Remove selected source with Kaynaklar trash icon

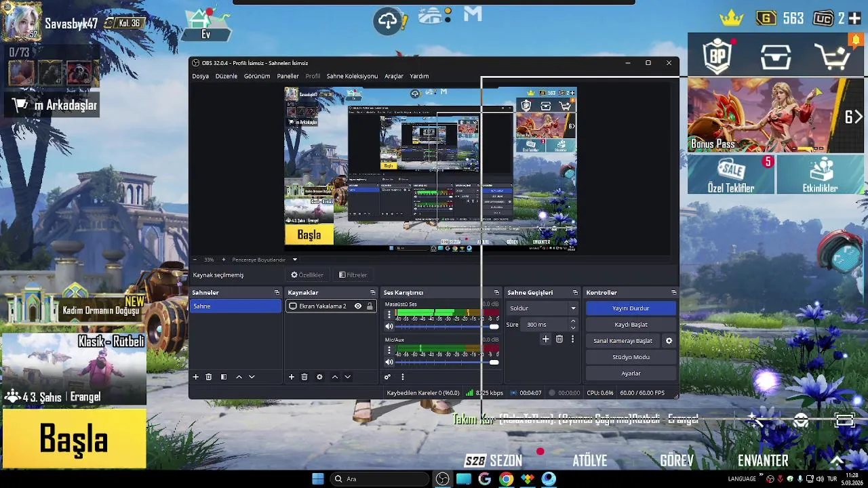304,377
